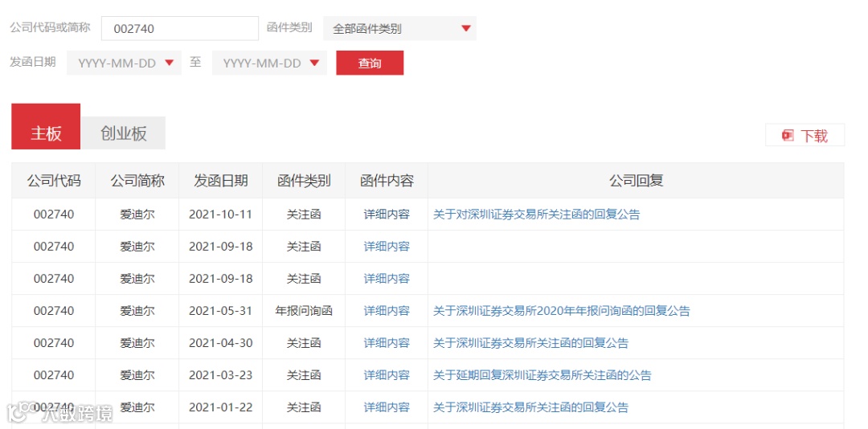Image resolution: width=868 pixels, height=429 pixels.
Task: Open reply 关于深圳证券交易所2020年年报问询函的回复公告
Action: click(561, 311)
